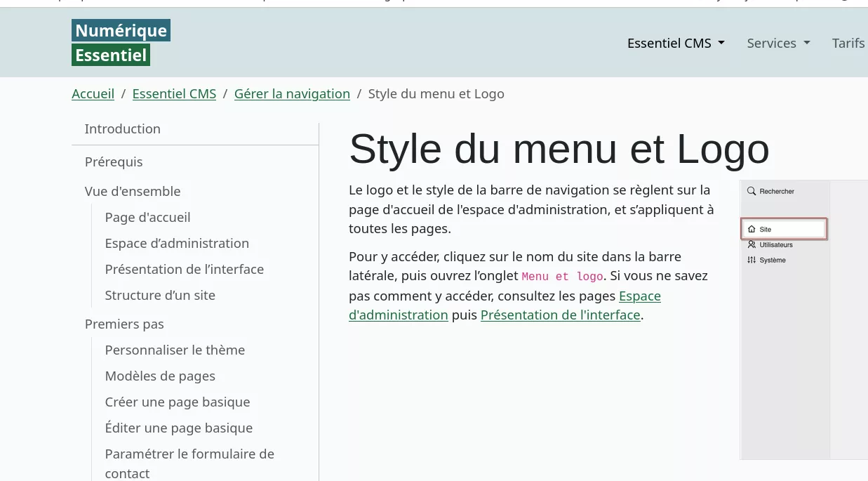
Task: Open Créer une page basique entry
Action: pyautogui.click(x=178, y=402)
